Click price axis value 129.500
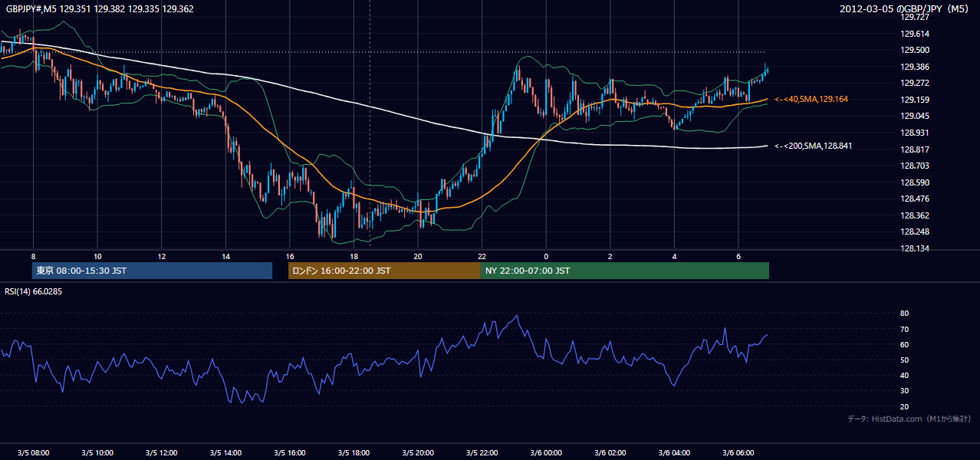980x460 pixels. [x=914, y=50]
